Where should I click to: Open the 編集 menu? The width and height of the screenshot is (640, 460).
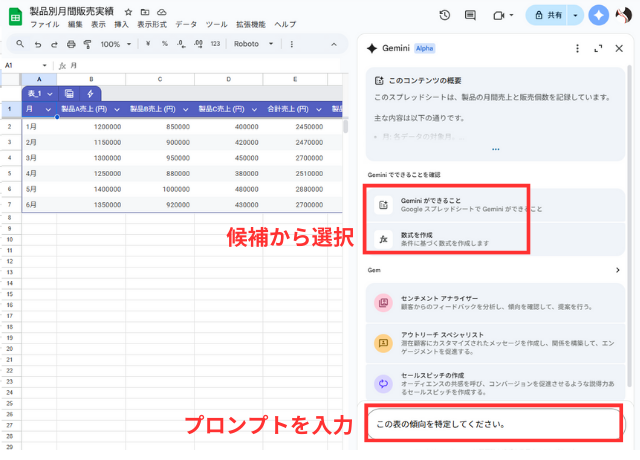pyautogui.click(x=75, y=24)
